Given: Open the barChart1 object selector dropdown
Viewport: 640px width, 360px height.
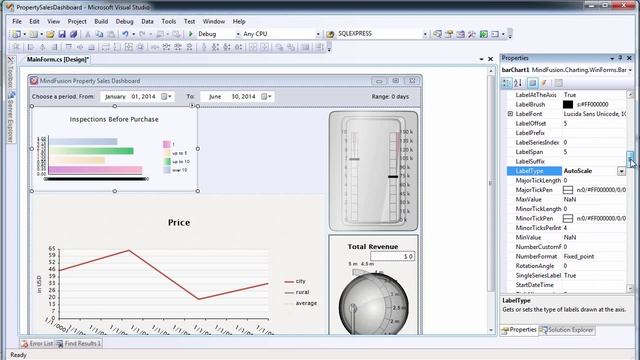Looking at the screenshot, I should (631, 70).
